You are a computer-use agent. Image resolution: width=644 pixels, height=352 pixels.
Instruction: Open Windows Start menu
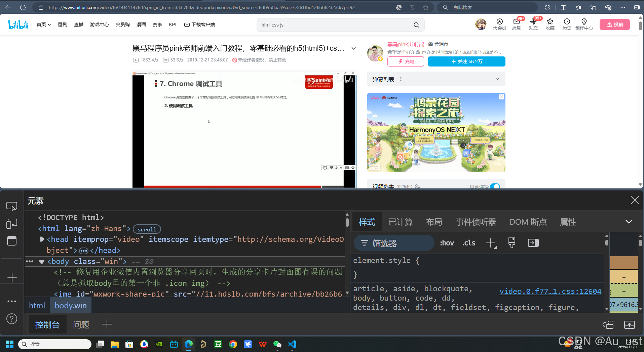click(x=9, y=344)
